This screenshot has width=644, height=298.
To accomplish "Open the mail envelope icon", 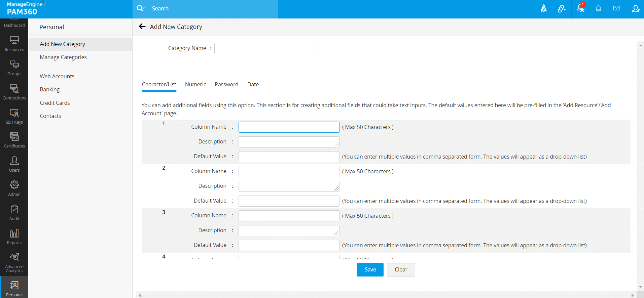I will (x=616, y=9).
